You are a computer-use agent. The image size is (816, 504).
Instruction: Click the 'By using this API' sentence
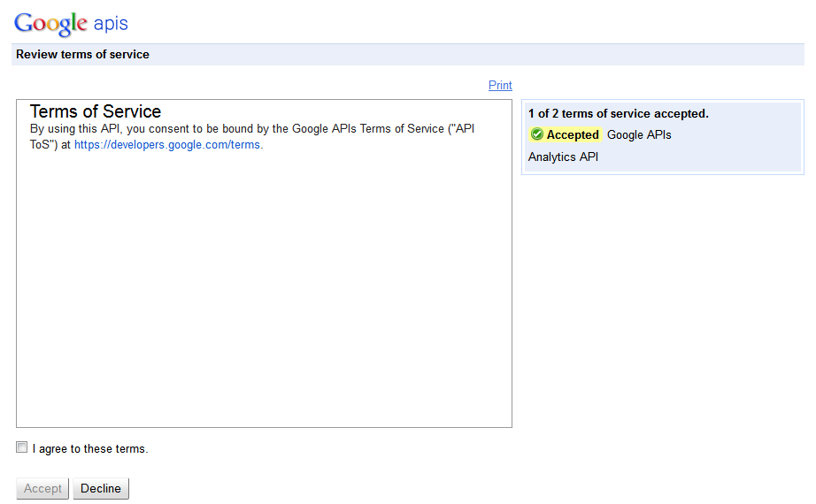tap(252, 137)
